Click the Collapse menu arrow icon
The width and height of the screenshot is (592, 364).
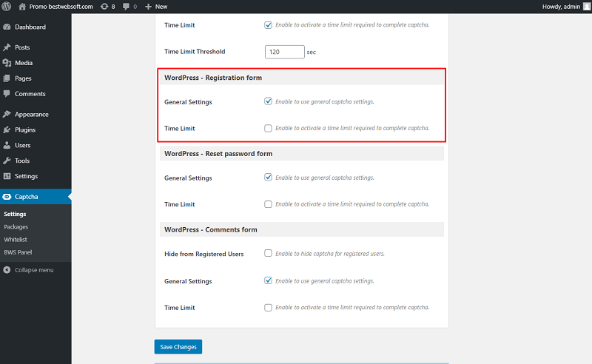7,270
